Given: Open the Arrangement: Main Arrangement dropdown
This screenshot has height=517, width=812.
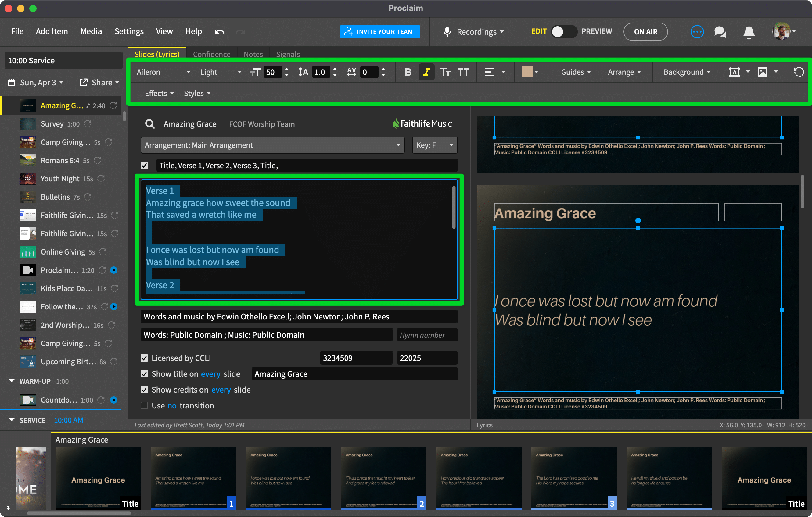Looking at the screenshot, I should point(272,145).
